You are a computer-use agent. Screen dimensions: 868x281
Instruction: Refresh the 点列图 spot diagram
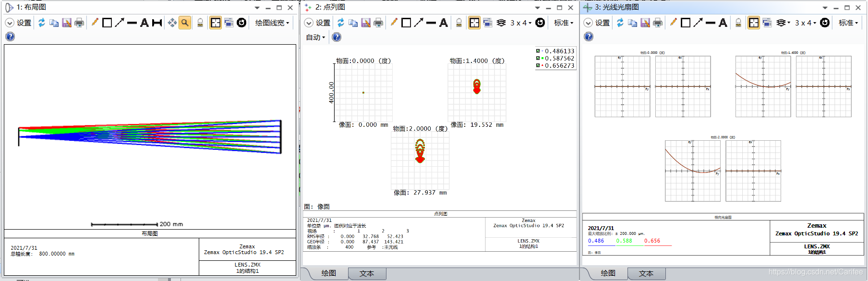tap(341, 23)
